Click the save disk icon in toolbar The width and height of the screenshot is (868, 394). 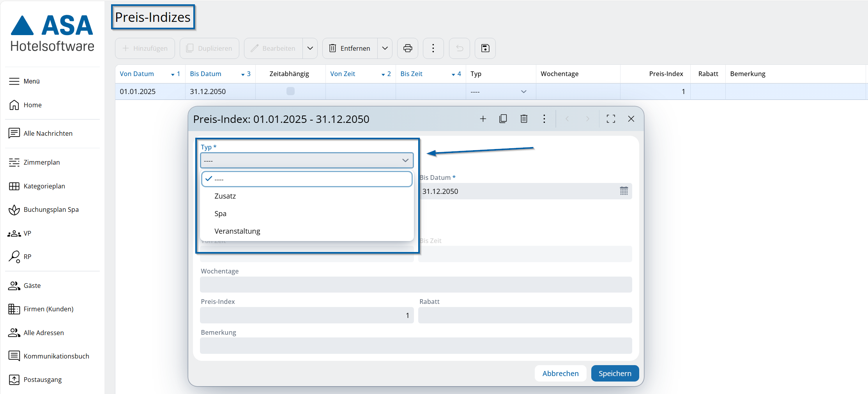pos(485,48)
